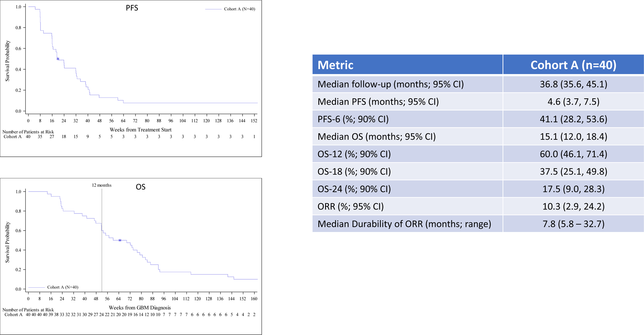Click the "96" tick on the OS x-axis

pos(164,299)
